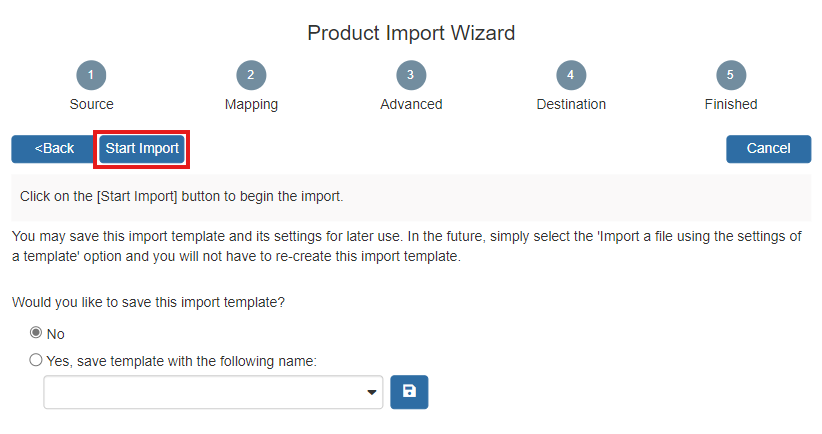The height and width of the screenshot is (434, 822).
Task: Click the step 5 circle icon
Action: click(x=731, y=75)
